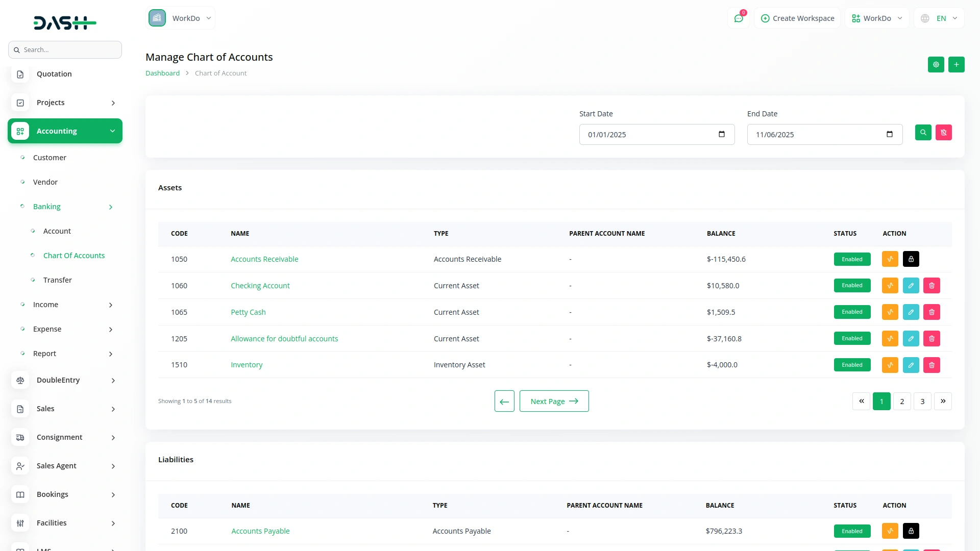Viewport: 980px width, 551px height.
Task: Edit the Checking Account entry
Action: click(911, 286)
